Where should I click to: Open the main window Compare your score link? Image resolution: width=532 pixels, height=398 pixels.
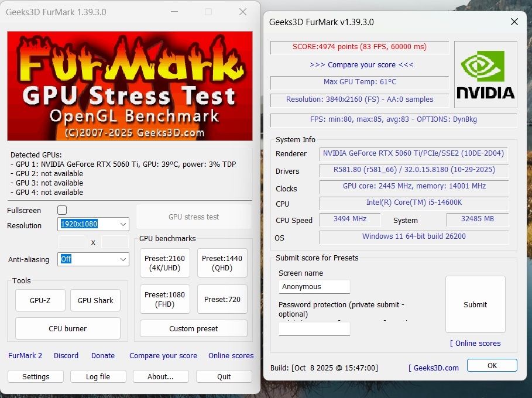(x=163, y=356)
